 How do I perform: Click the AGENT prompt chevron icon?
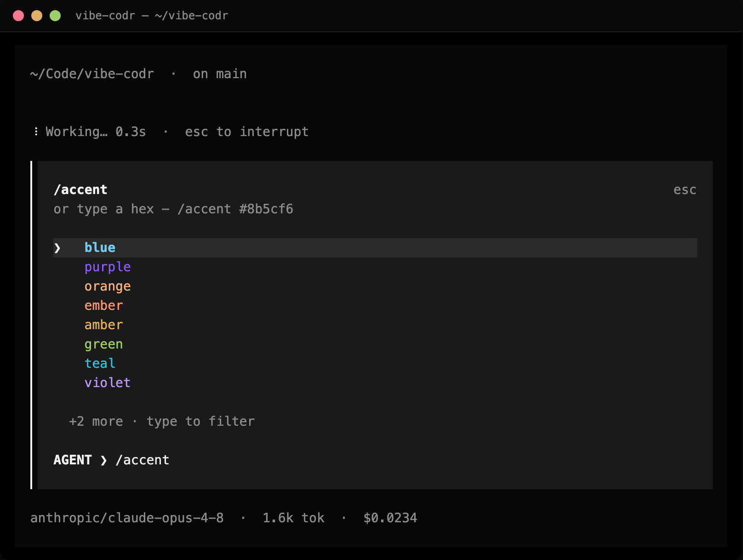pos(104,460)
